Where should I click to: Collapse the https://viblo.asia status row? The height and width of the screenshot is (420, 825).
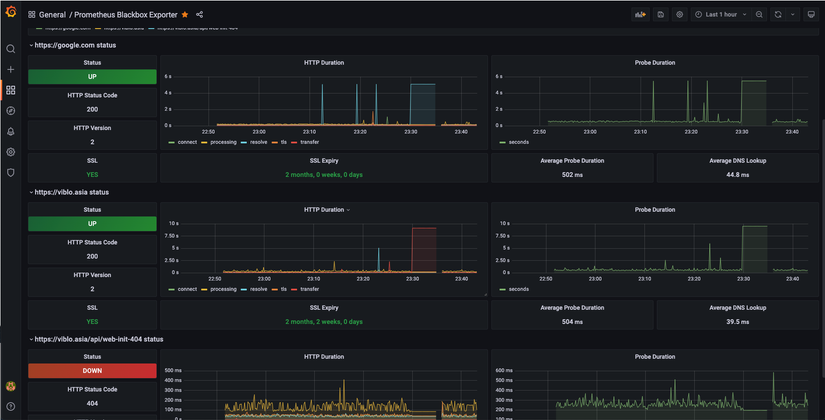click(x=69, y=192)
